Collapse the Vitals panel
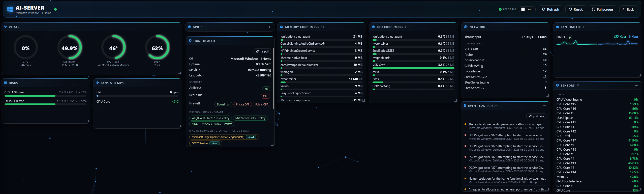This screenshot has width=644, height=194. 176,27
